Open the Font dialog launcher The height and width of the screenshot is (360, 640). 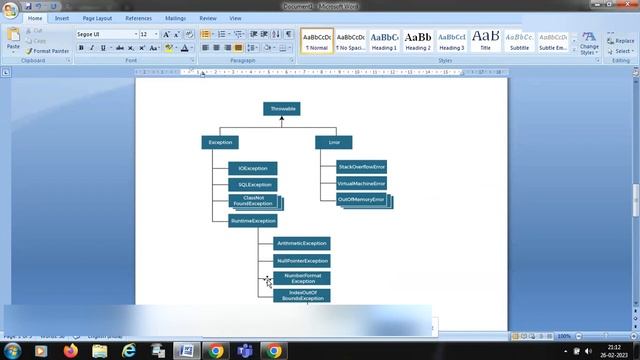pos(192,60)
